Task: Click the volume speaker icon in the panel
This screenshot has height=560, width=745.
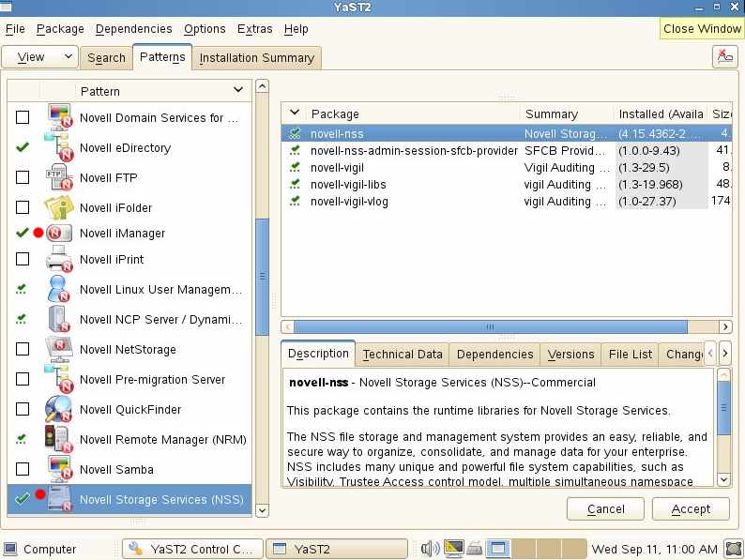Action: (430, 549)
